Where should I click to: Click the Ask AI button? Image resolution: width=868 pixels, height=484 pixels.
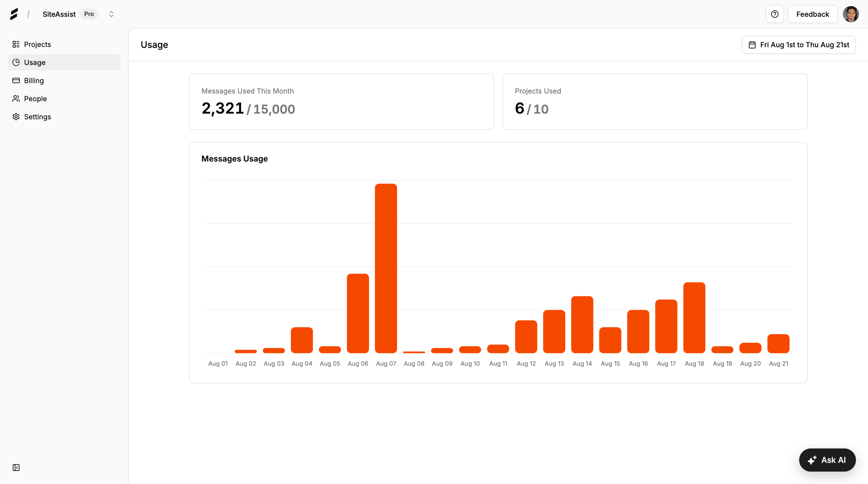[827, 460]
